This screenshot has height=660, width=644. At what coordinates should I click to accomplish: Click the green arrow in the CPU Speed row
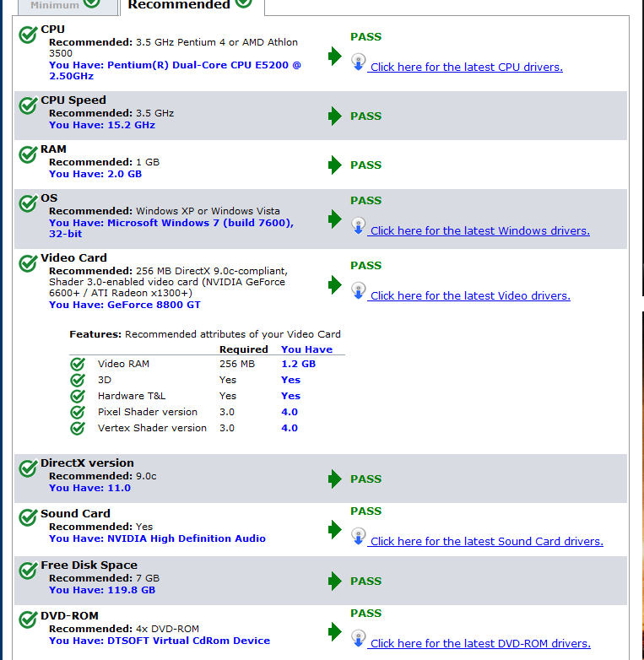point(334,116)
